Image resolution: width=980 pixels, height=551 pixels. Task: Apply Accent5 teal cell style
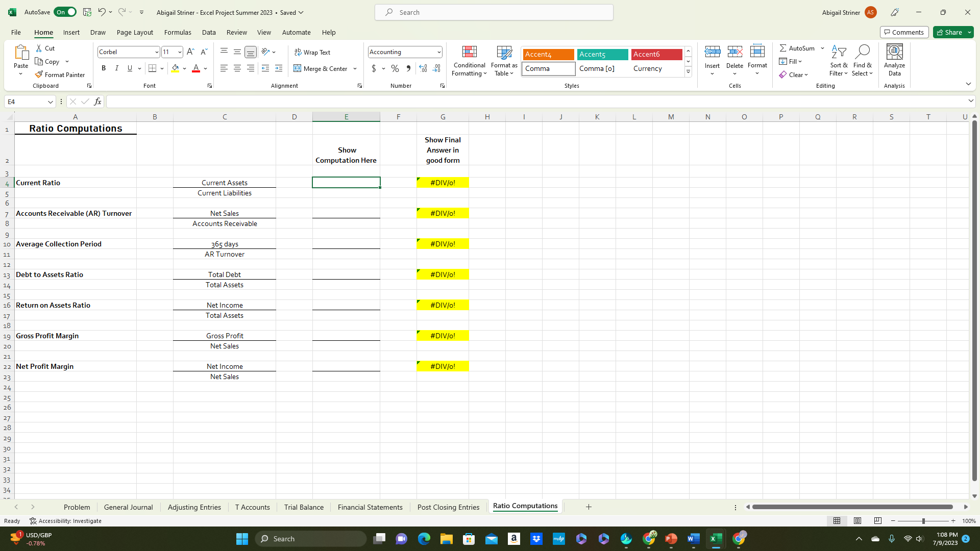(x=602, y=54)
